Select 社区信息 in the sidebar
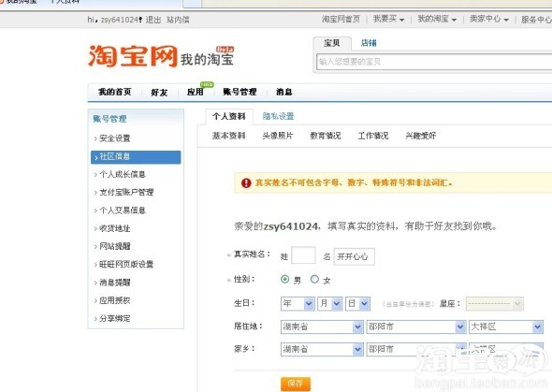This screenshot has height=392, width=552. tap(136, 157)
